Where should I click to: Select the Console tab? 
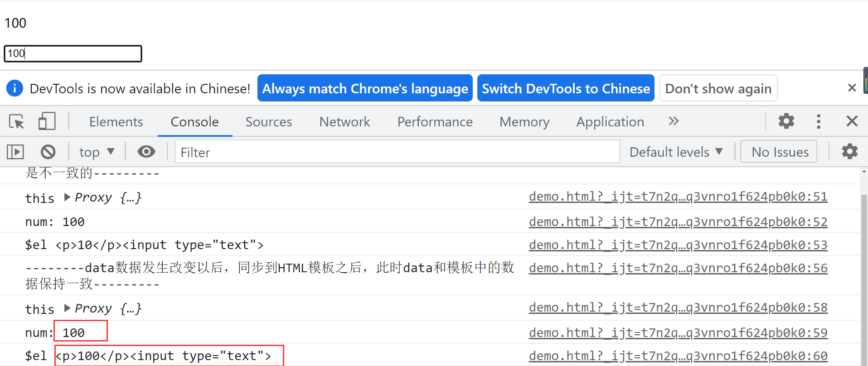(x=195, y=121)
